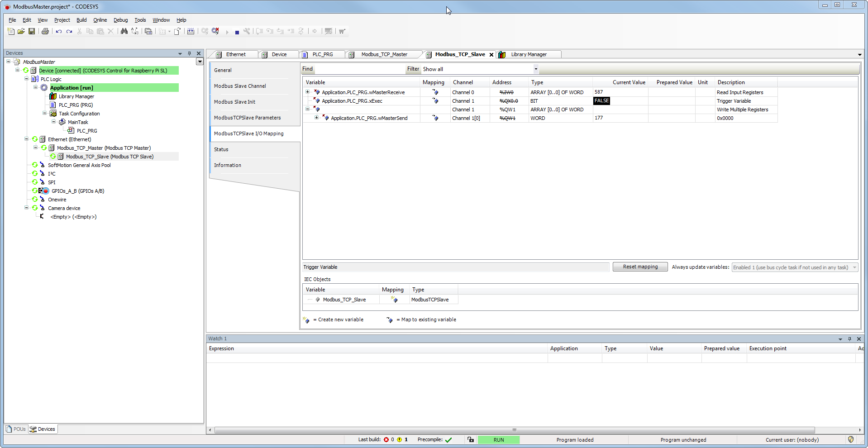The width and height of the screenshot is (868, 448).
Task: Toggle auto-hide pin on Watch 1 panel
Action: (849, 338)
